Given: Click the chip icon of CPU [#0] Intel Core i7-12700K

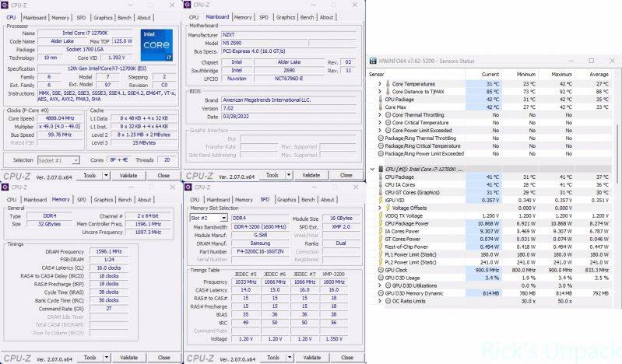Looking at the screenshot, I should 381,169.
